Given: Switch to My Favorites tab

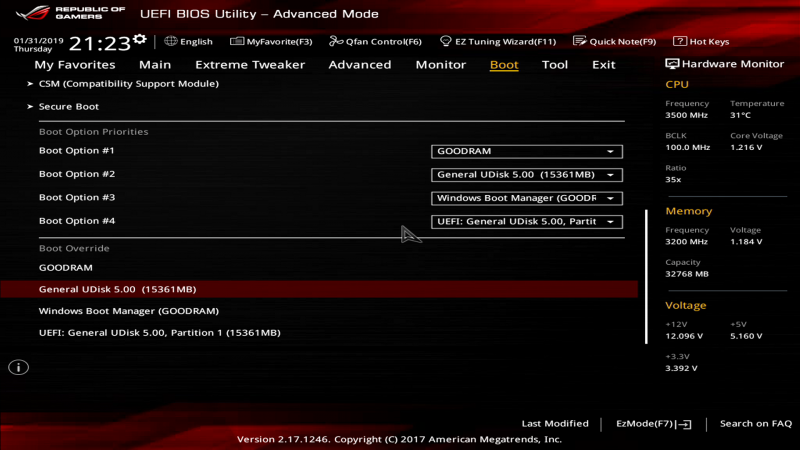Looking at the screenshot, I should pyautogui.click(x=75, y=65).
